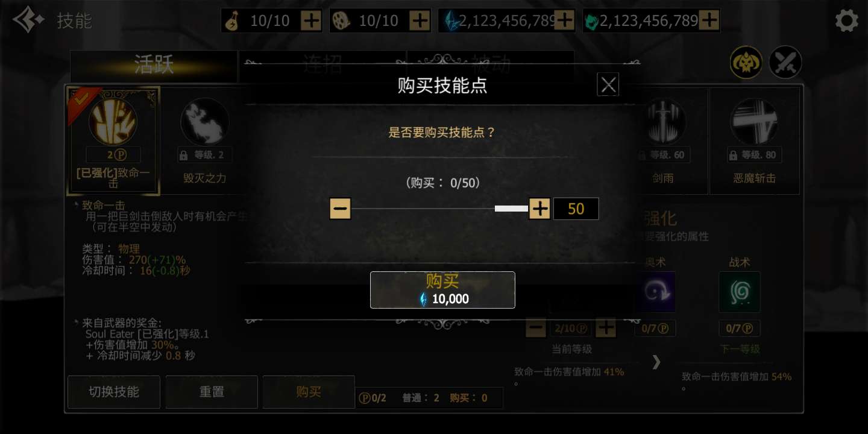This screenshot has width=868, height=434.
Task: Select the locked 毁灭之力 skill icon
Action: (x=204, y=122)
